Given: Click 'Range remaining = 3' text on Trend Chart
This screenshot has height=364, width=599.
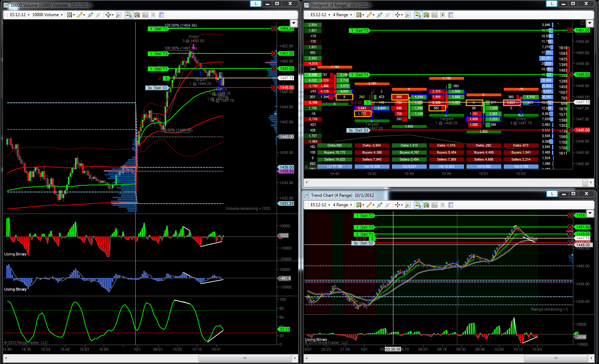Looking at the screenshot, I should 549,309.
